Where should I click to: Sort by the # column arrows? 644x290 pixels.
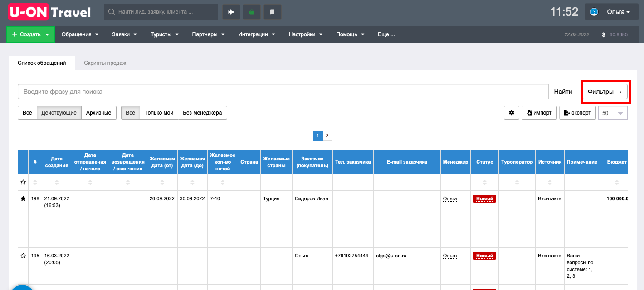35,182
